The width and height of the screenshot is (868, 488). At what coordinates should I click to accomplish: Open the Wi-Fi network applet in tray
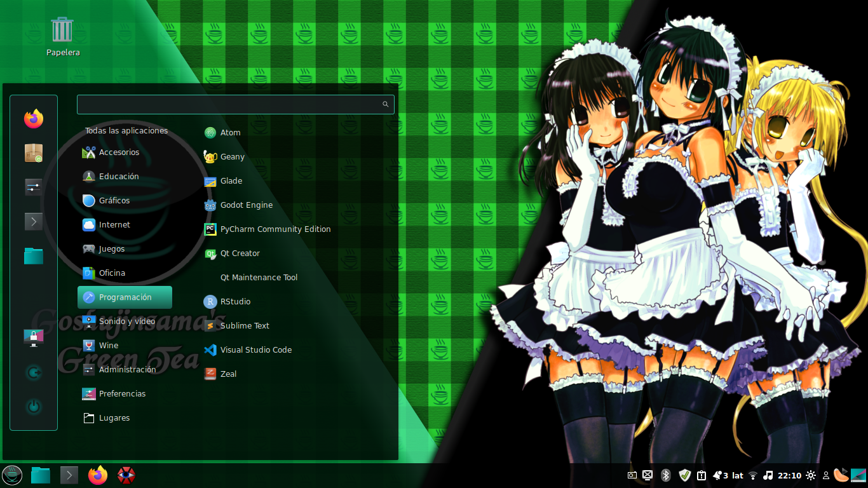[x=753, y=475]
